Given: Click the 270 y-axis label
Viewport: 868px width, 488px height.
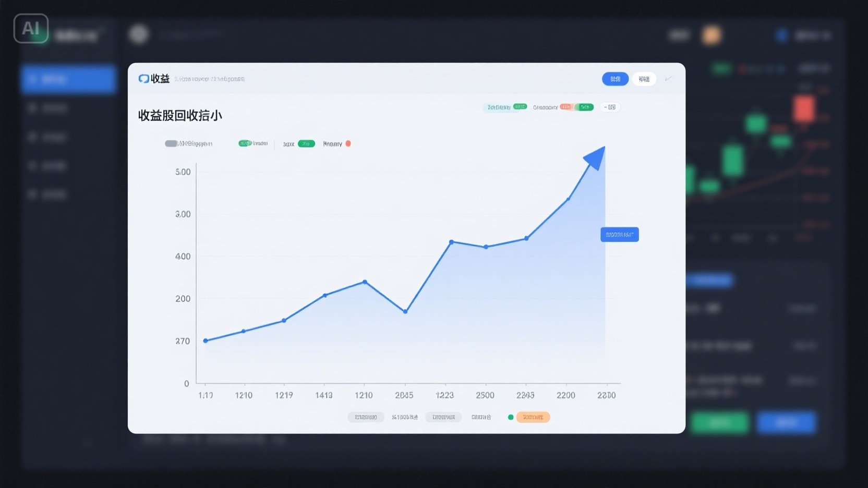Looking at the screenshot, I should coord(183,341).
